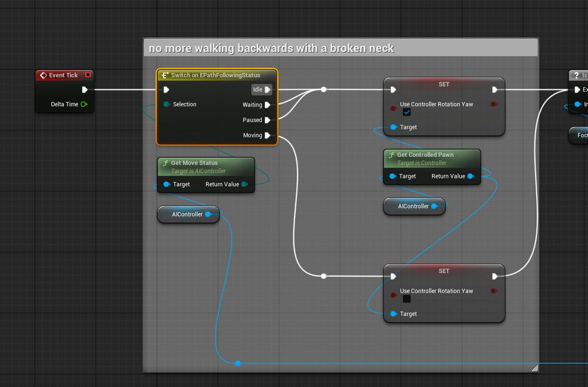Click the Switch node execution input pin
This screenshot has width=588, height=387.
[166, 89]
